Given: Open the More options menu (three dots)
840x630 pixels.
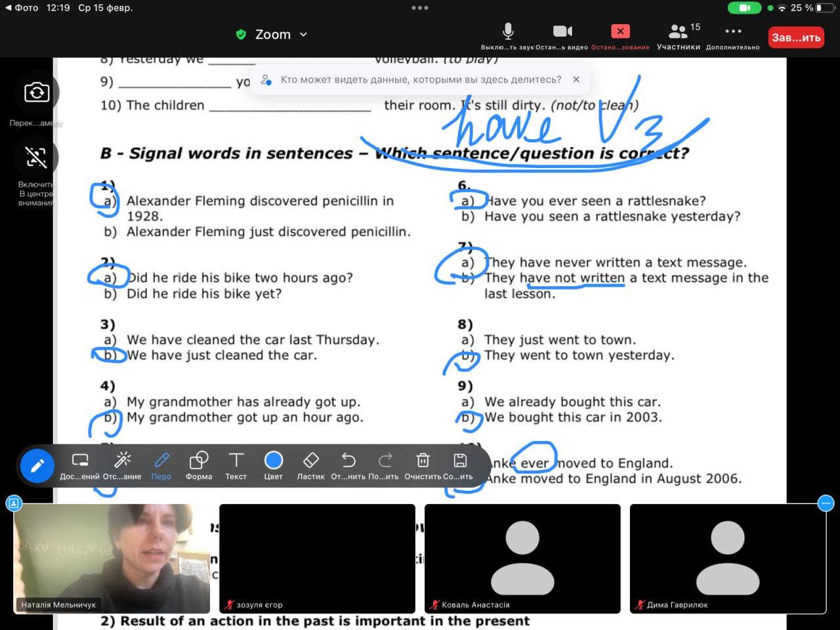Looking at the screenshot, I should (x=732, y=31).
